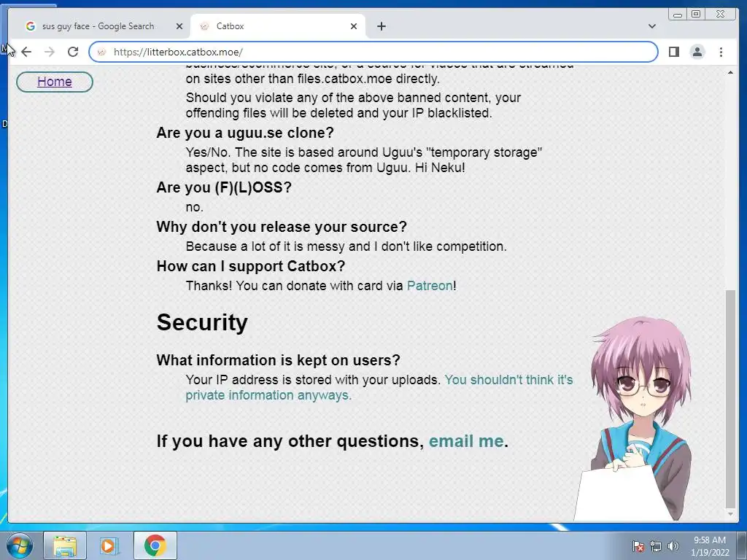The height and width of the screenshot is (560, 747).
Task: Click the "Why don't you release your source?" question
Action: (x=282, y=227)
